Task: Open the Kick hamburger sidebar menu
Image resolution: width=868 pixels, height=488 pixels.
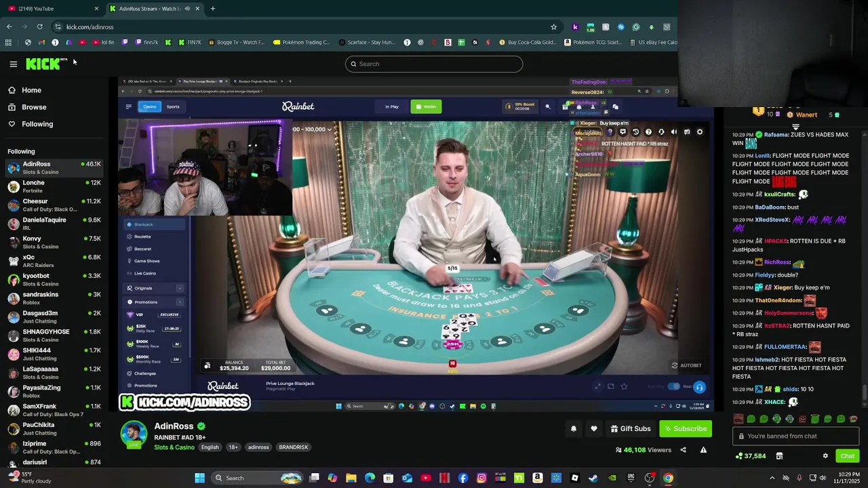Action: pyautogui.click(x=13, y=64)
